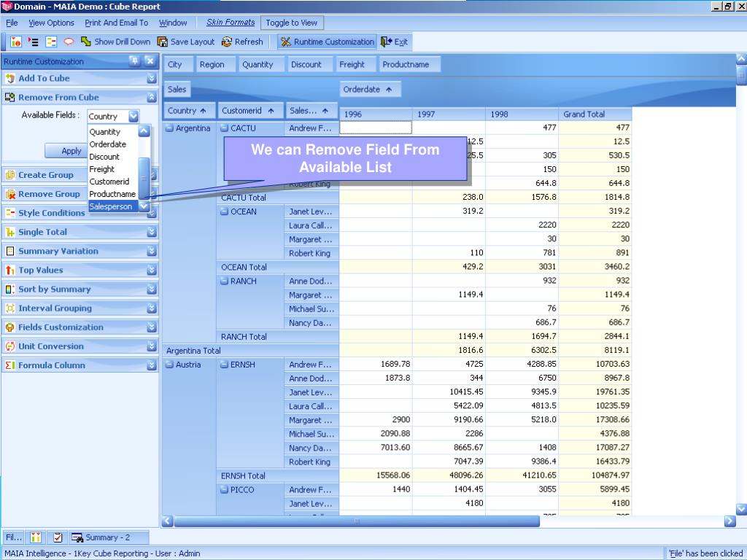Sort by Country column header

pyautogui.click(x=189, y=111)
